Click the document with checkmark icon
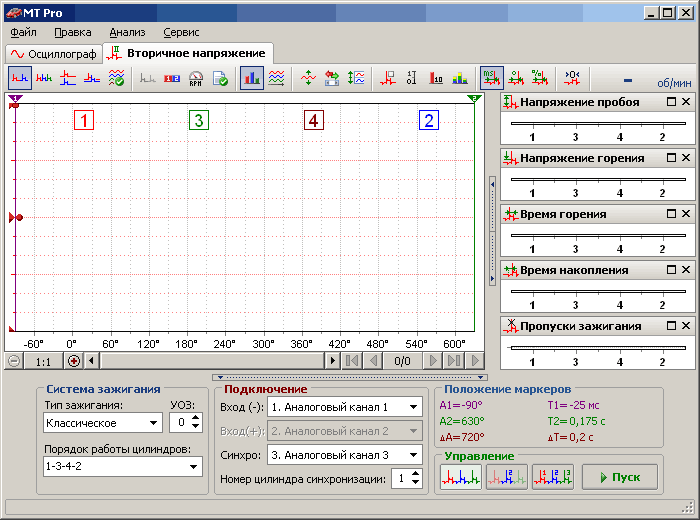This screenshot has width=700, height=520. pyautogui.click(x=219, y=77)
